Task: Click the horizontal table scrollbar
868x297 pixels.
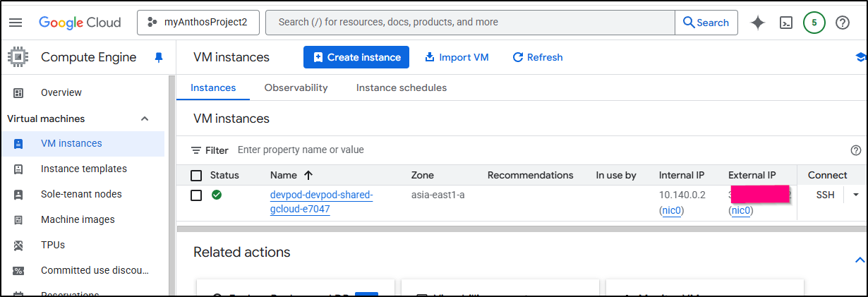Action: (522, 229)
